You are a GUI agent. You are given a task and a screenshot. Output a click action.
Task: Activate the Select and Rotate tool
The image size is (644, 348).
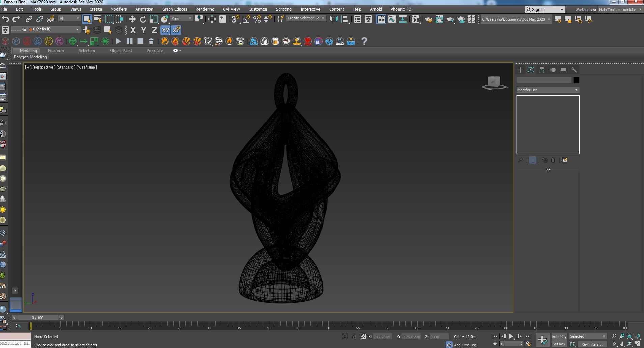click(143, 19)
